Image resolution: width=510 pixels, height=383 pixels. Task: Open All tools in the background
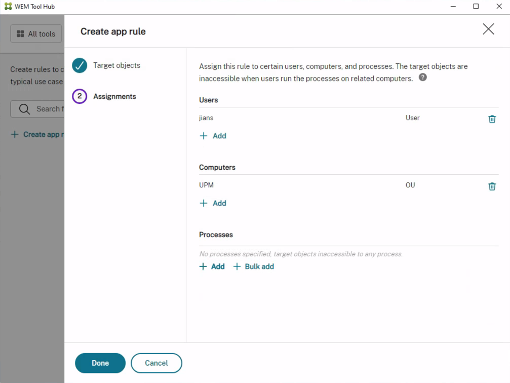[x=36, y=34]
